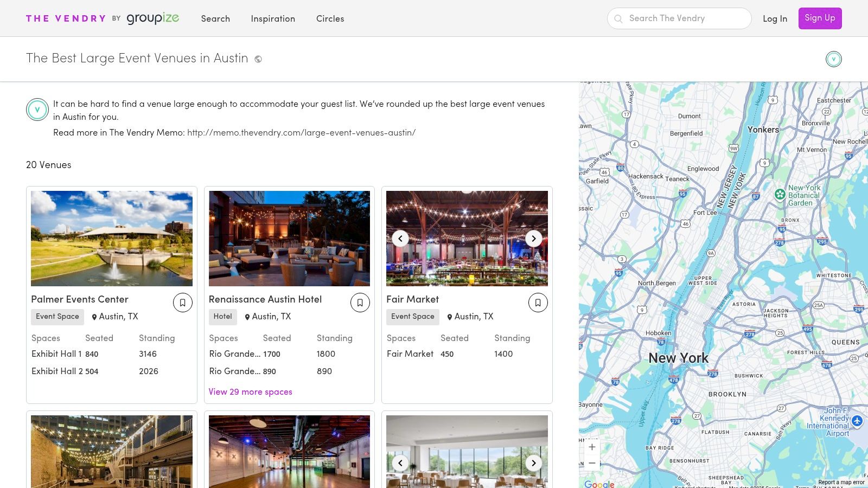The width and height of the screenshot is (868, 488).
Task: Open the Vendry profile avatar in header
Action: (834, 59)
